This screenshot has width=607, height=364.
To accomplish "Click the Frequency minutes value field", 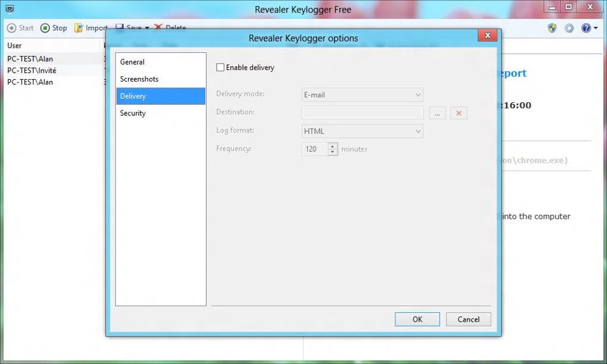I will (x=315, y=149).
